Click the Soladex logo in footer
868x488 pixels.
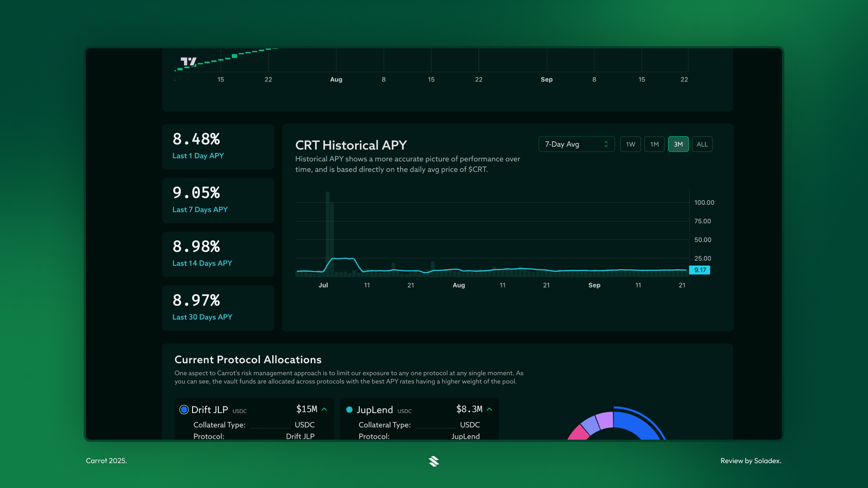(x=434, y=461)
